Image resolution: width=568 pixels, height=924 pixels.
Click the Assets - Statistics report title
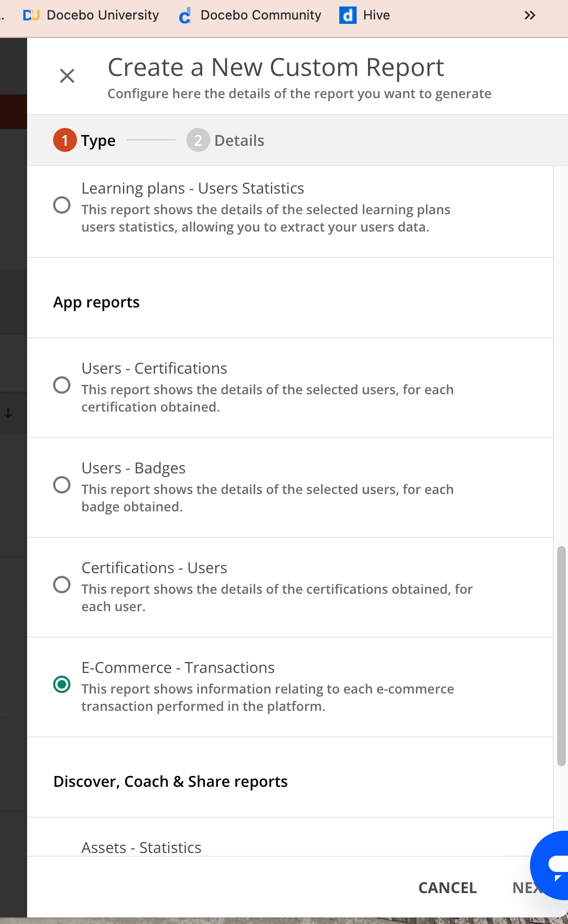point(141,847)
